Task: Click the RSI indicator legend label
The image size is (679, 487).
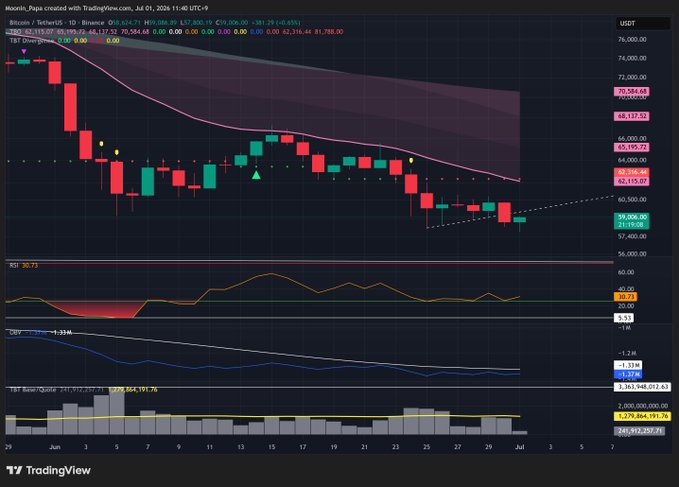Action: coord(14,265)
